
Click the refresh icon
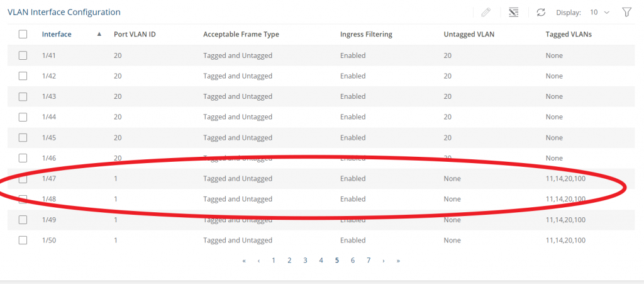pos(541,13)
